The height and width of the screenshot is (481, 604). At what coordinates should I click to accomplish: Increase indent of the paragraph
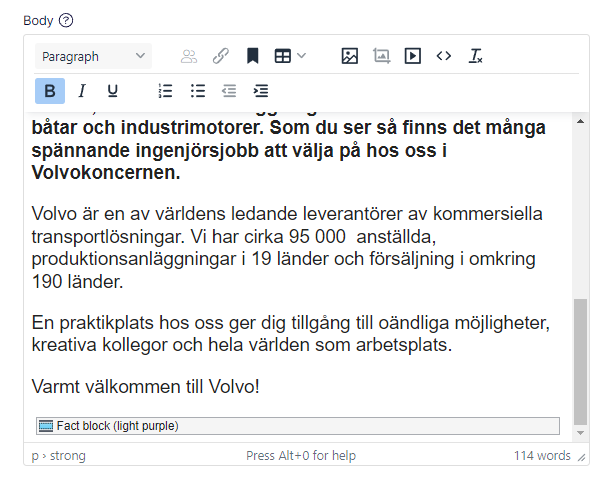click(261, 91)
